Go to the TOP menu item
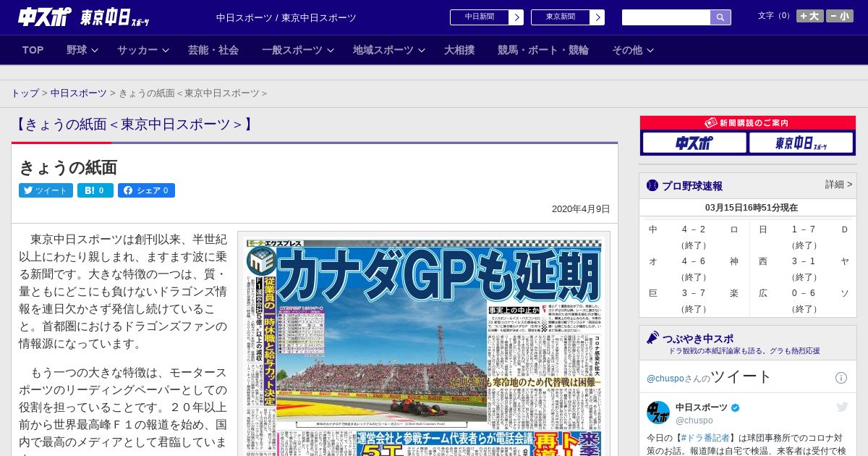The image size is (868, 456). click(x=33, y=50)
